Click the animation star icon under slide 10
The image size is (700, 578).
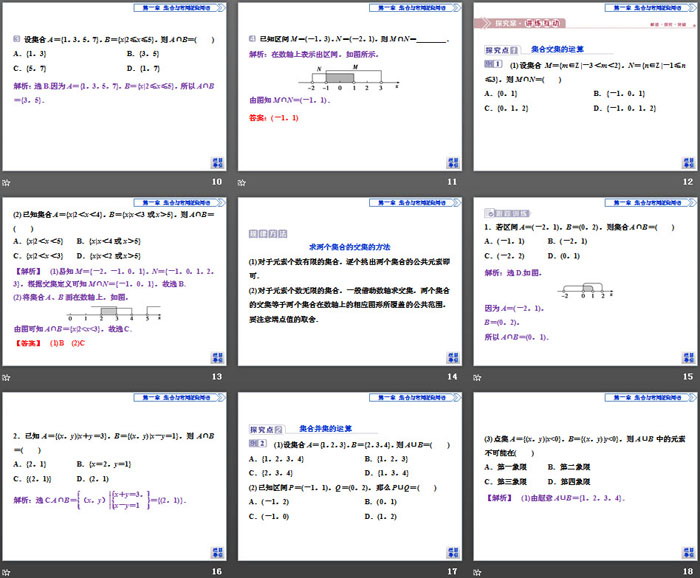6,182
